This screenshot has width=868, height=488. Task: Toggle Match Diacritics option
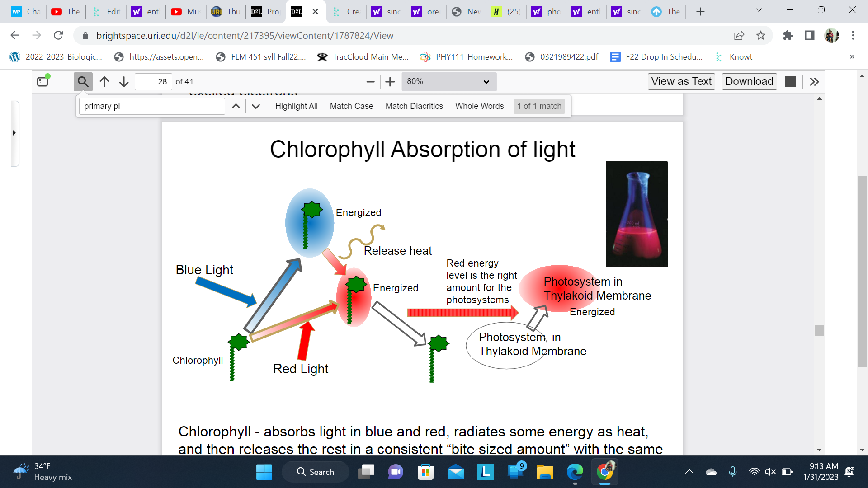pos(414,106)
